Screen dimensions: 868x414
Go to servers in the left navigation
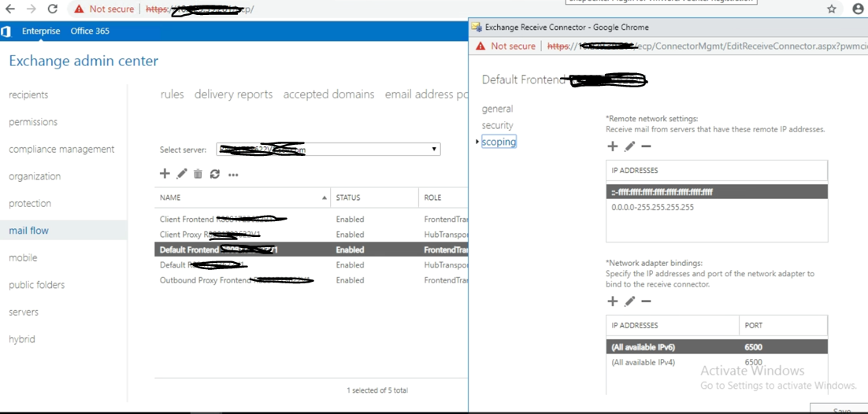[24, 312]
